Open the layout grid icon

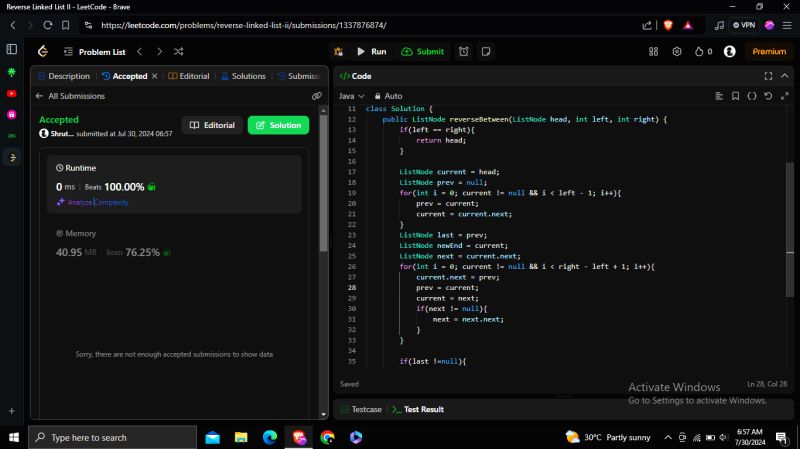tap(653, 52)
